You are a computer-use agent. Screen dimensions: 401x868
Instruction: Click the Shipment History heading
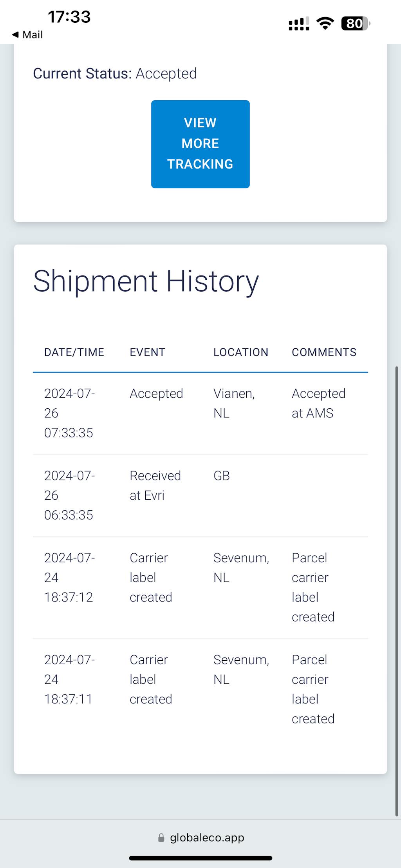(x=146, y=281)
